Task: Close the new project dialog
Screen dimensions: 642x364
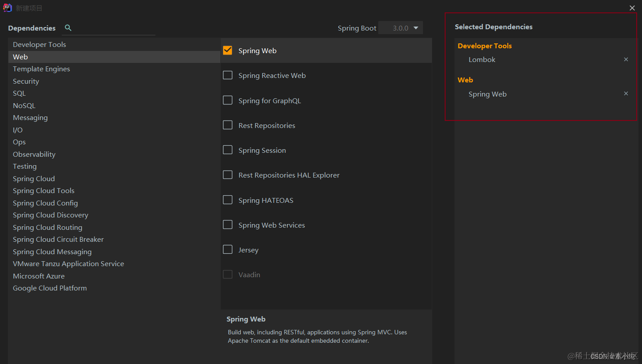Action: point(632,8)
